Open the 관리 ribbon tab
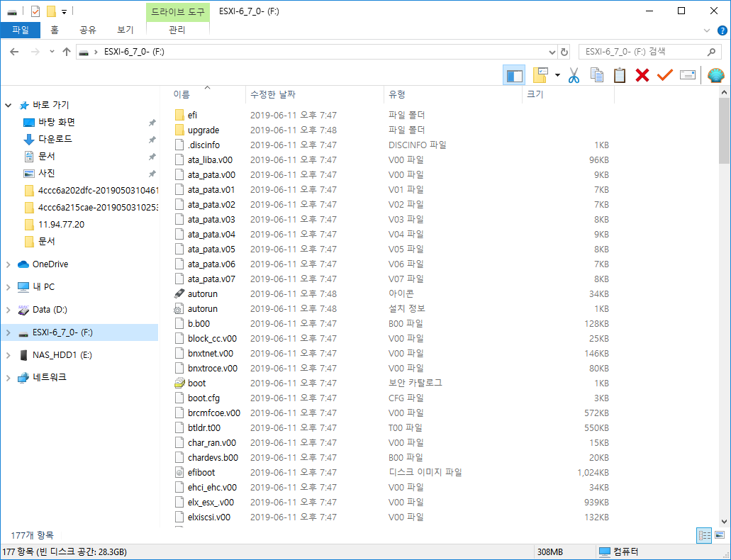Viewport: 731px width, 560px height. [x=177, y=30]
